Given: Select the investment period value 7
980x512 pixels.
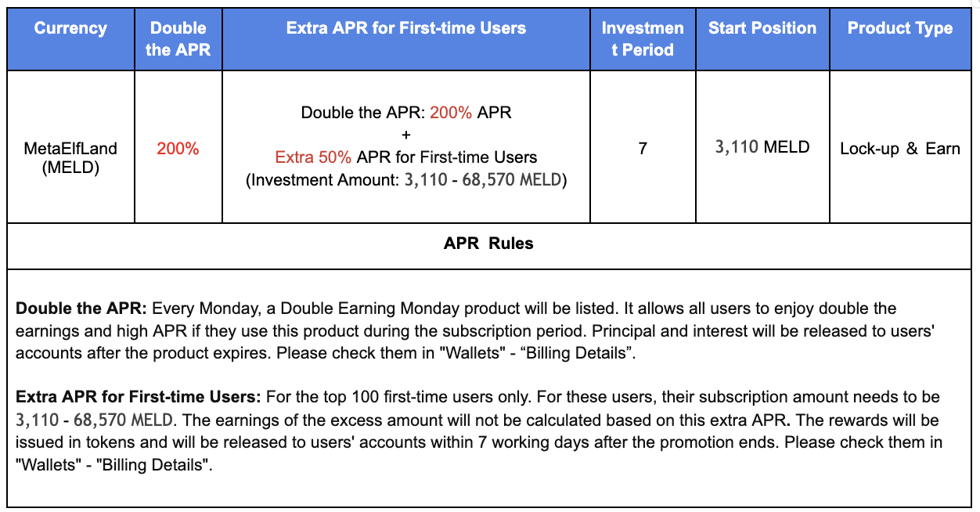Looking at the screenshot, I should [643, 148].
